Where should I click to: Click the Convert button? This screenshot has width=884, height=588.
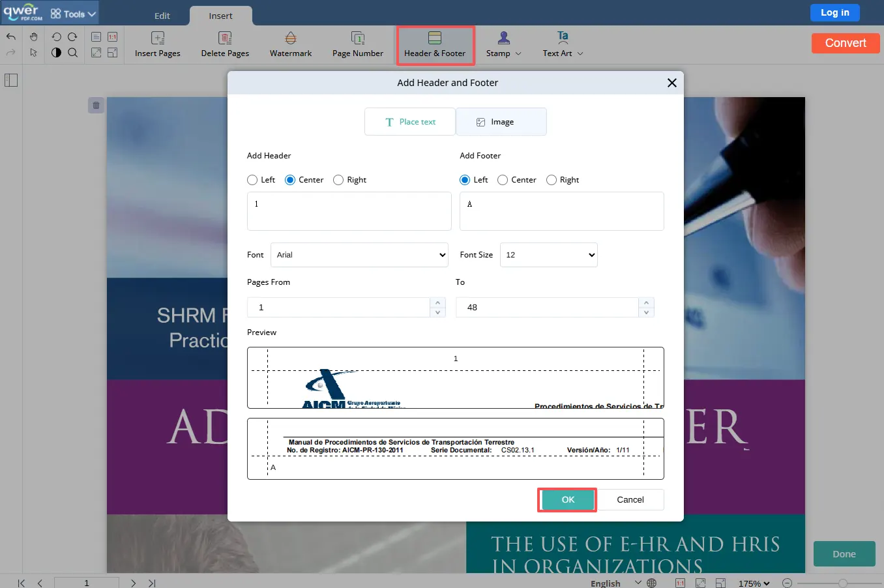(846, 43)
